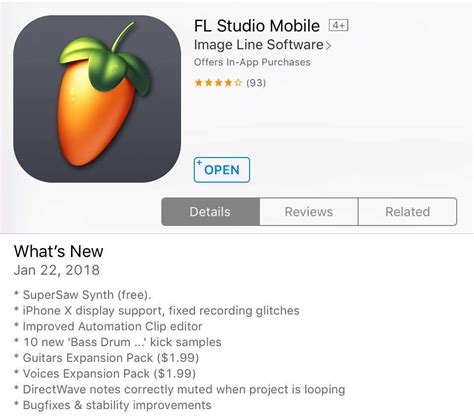Tap the plus sign on OPEN button

pos(199,163)
